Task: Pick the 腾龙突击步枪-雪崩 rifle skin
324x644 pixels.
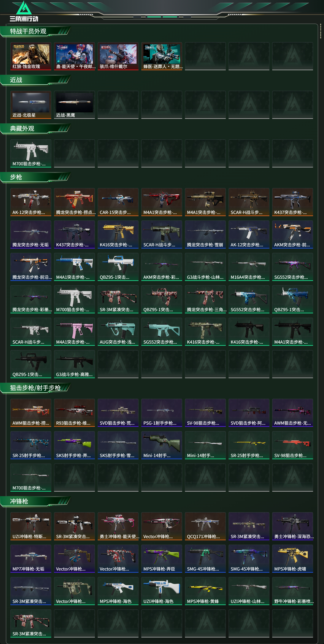Action: coord(205,234)
